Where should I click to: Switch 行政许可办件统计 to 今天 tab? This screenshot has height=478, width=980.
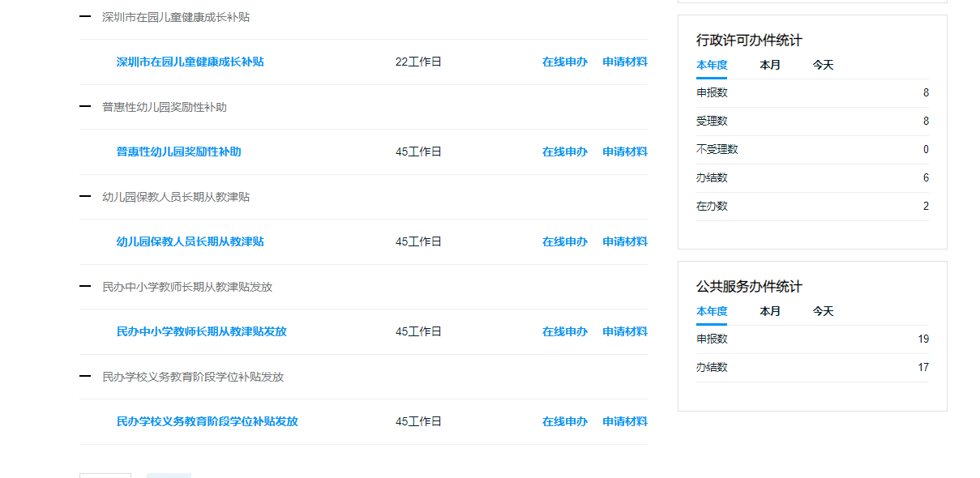pyautogui.click(x=824, y=65)
